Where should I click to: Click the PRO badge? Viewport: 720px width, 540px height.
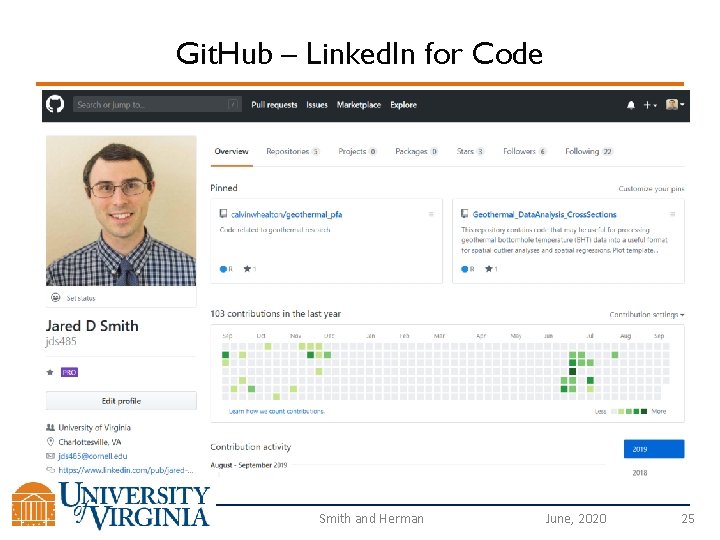click(69, 372)
